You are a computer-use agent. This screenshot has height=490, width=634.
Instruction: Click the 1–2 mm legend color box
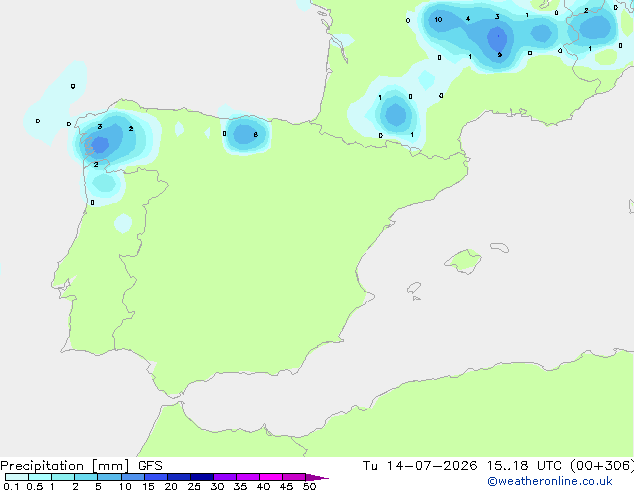coord(63,477)
